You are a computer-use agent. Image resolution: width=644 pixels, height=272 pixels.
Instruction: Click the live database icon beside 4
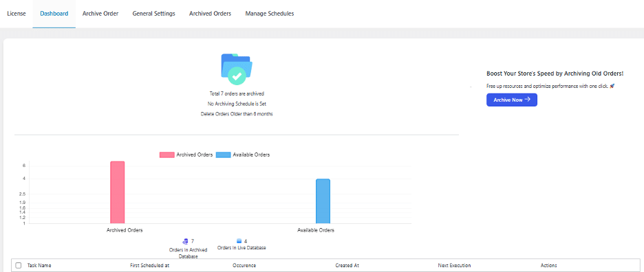point(239,241)
